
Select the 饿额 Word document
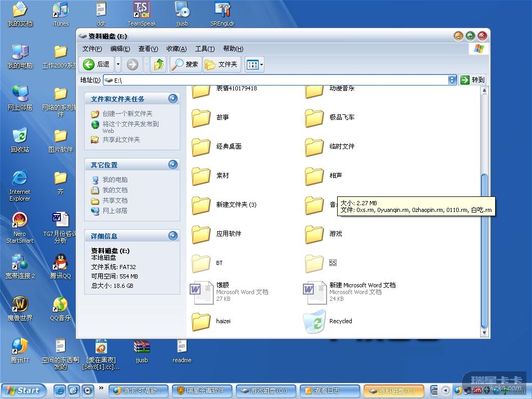coord(229,292)
